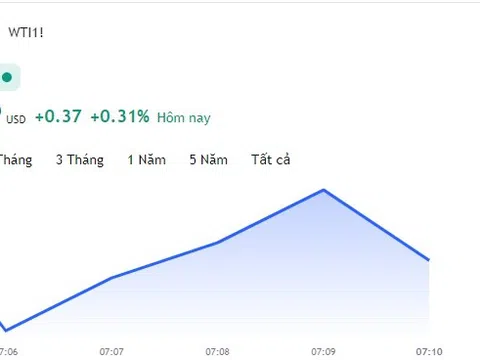Click the chart low point near 07:06
Image resolution: width=480 pixels, height=360 pixels.
[6, 331]
